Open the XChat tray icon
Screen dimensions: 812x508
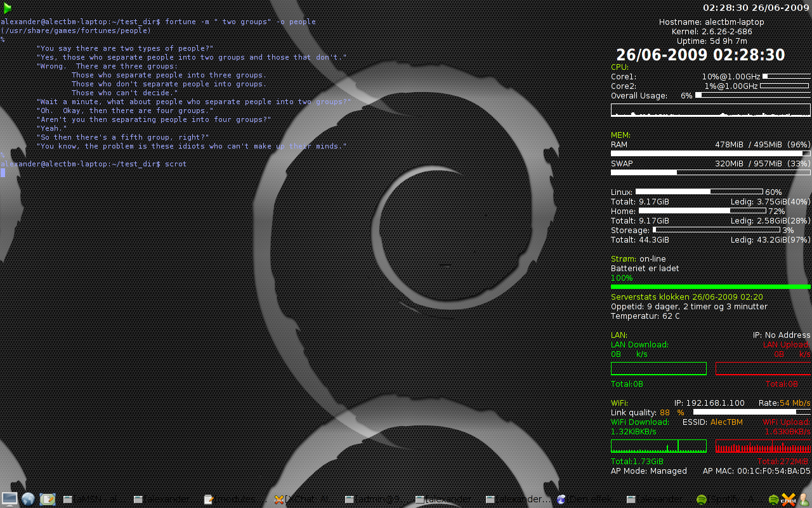pyautogui.click(x=789, y=499)
